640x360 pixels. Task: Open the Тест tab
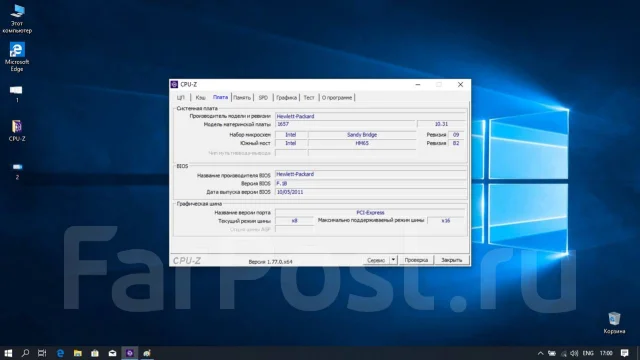click(x=309, y=98)
